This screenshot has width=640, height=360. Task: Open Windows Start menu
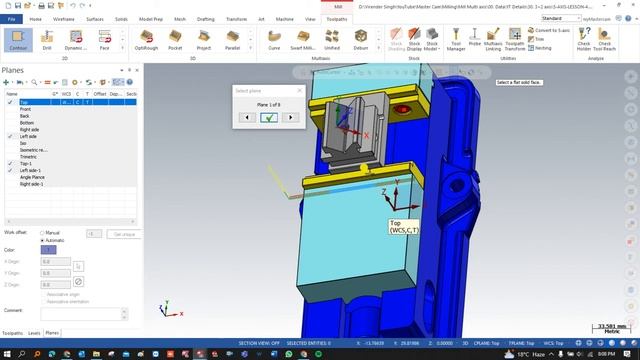[7, 354]
